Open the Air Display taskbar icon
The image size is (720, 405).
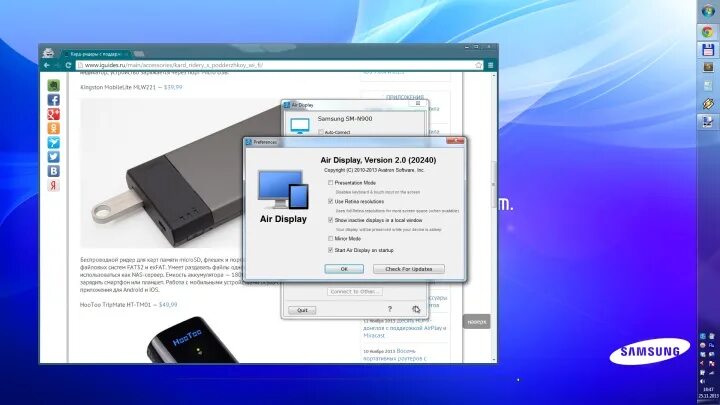(708, 122)
